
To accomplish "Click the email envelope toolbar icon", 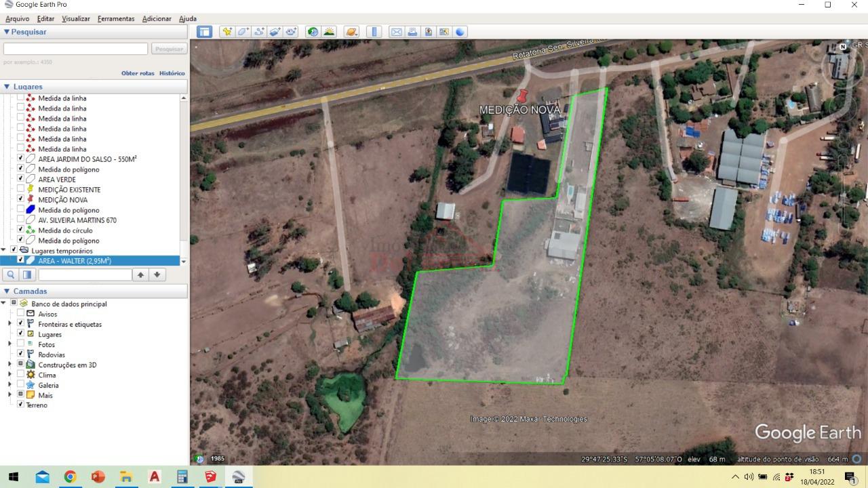I will [397, 32].
